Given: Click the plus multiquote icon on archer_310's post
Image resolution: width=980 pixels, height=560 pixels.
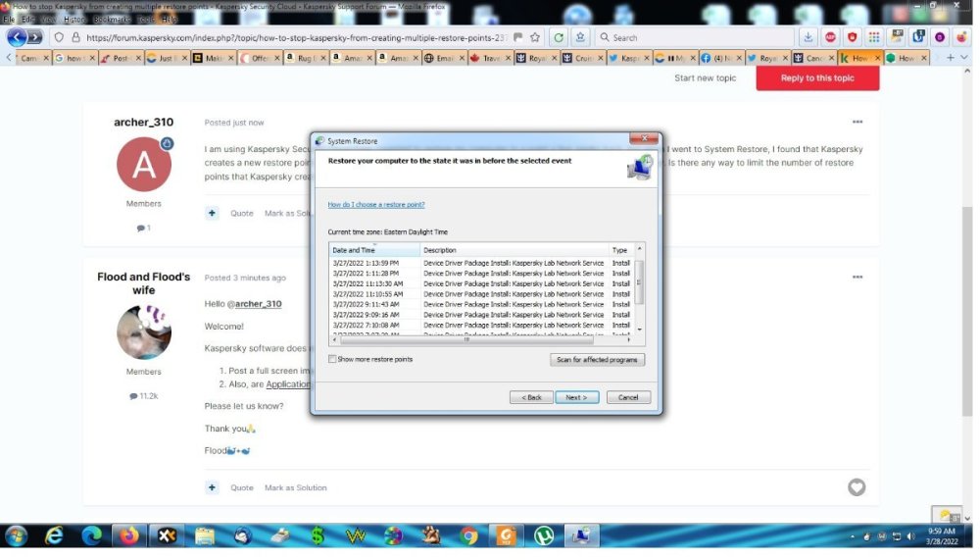Looking at the screenshot, I should (212, 214).
